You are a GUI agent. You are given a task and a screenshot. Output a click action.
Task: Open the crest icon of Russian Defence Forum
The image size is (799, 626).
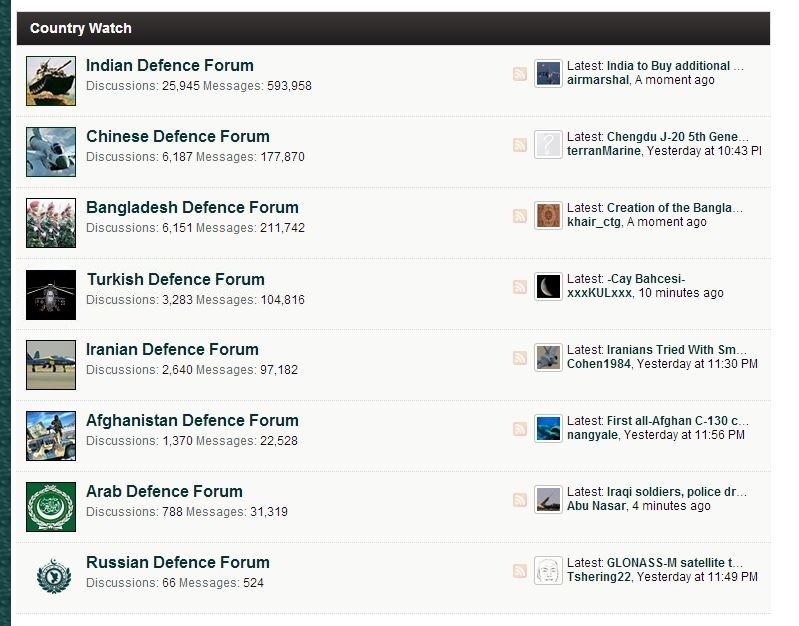[54, 576]
